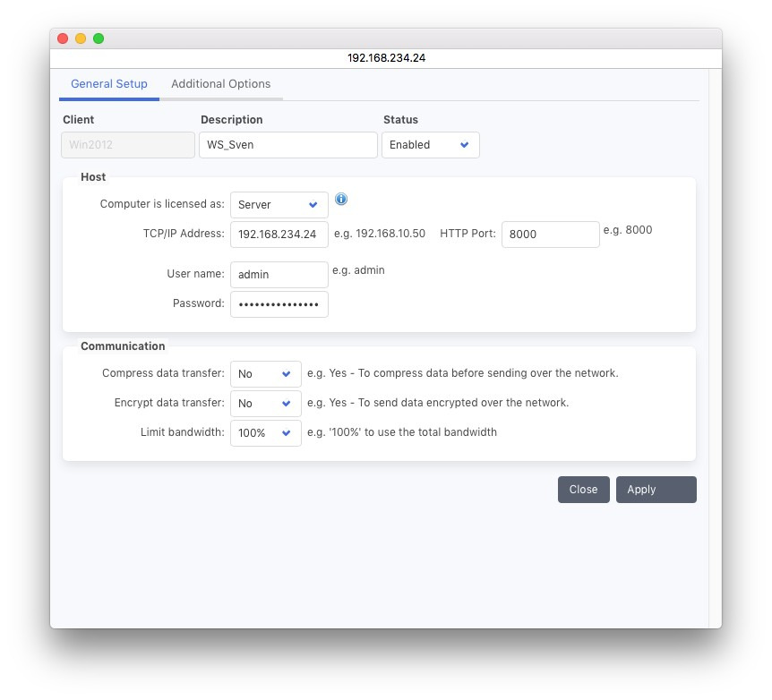Expand the Limit bandwidth dropdown
Screen dimensions: 772x700
[265, 433]
